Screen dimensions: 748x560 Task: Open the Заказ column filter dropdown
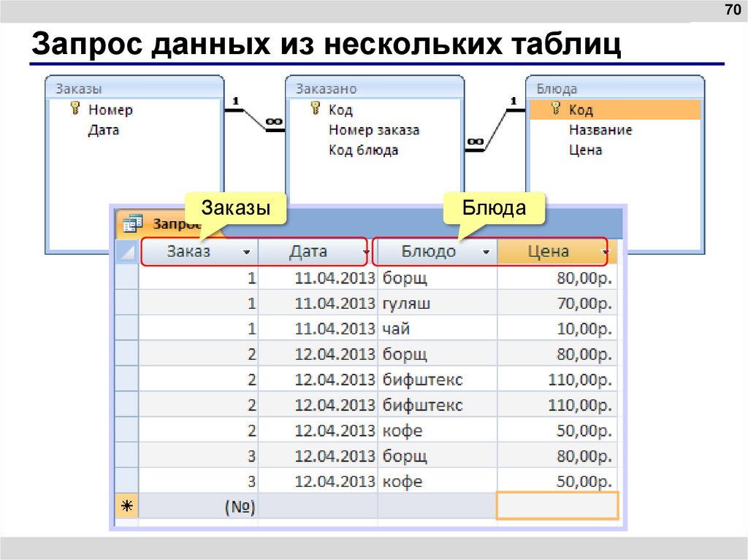(248, 252)
